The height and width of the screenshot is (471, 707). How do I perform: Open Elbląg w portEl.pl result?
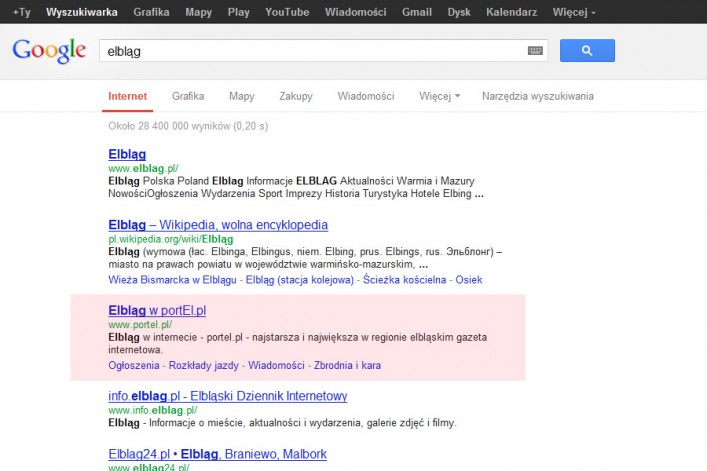coord(157,310)
